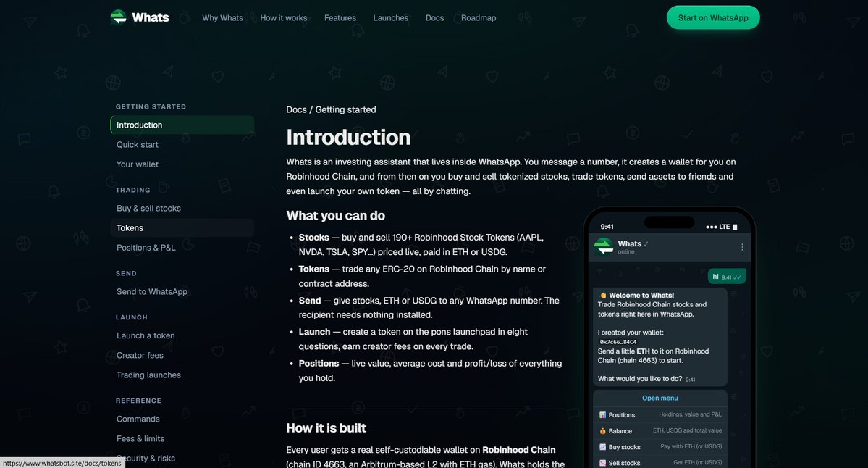Click the GETTING STARTED sidebar section label
This screenshot has height=468, width=868.
point(151,106)
